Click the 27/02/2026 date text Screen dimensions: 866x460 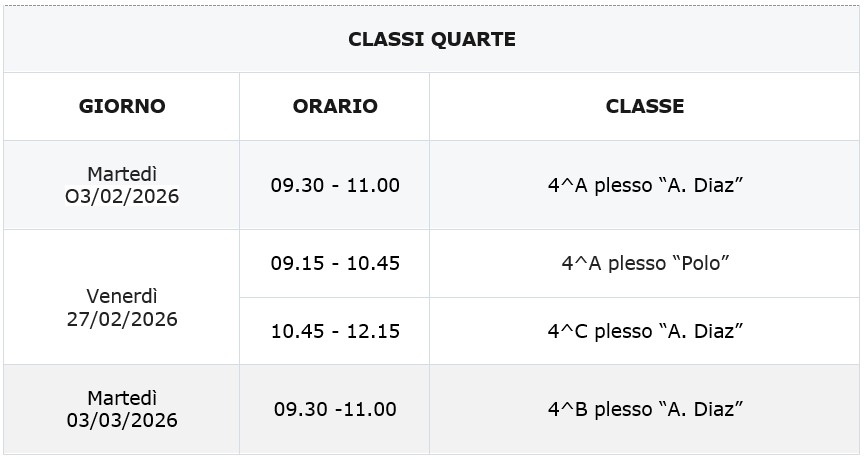click(x=122, y=319)
